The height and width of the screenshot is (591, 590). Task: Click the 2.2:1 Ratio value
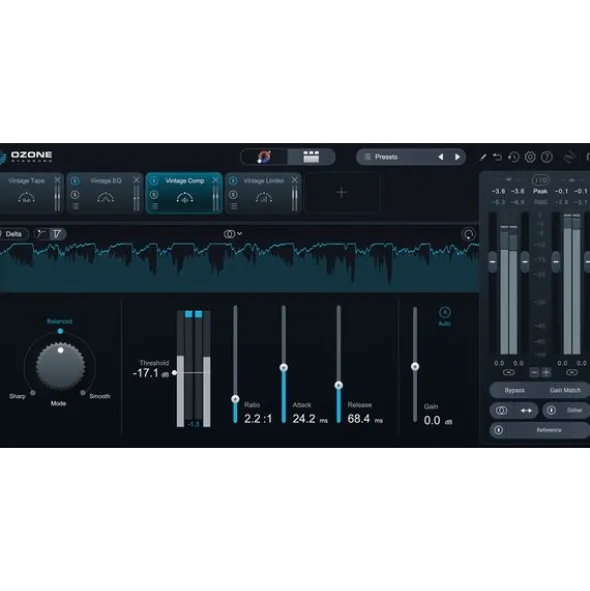click(258, 419)
